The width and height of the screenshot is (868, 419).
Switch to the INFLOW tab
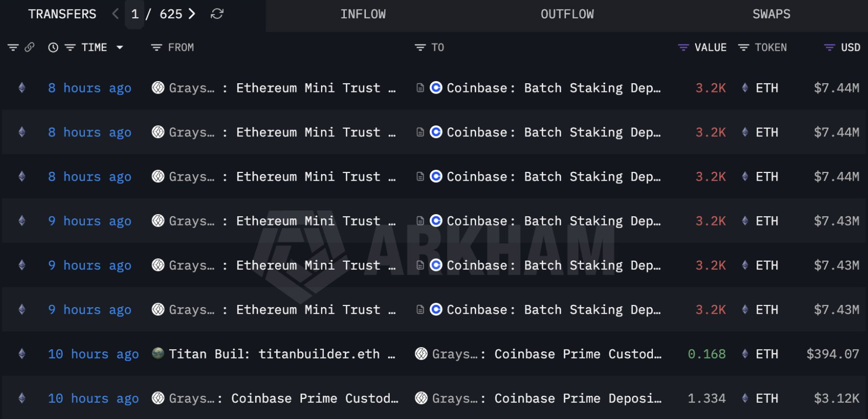(363, 15)
